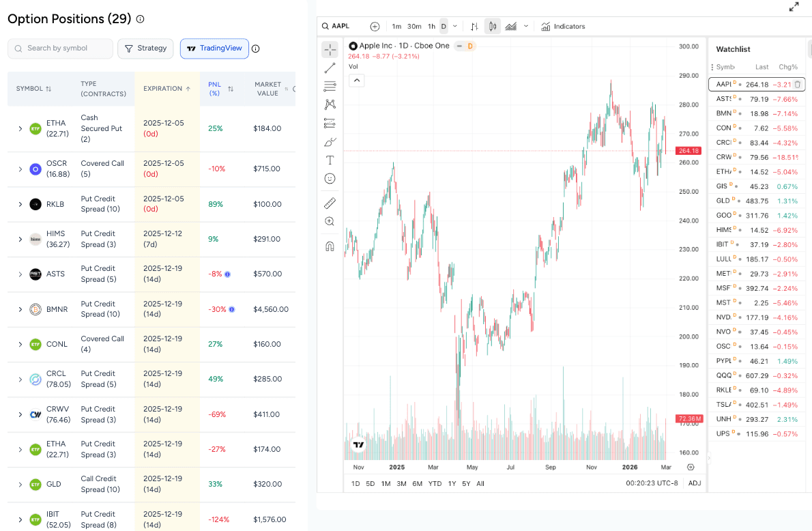This screenshot has width=812, height=531.
Task: Click the TradingView filter button
Action: coord(214,48)
